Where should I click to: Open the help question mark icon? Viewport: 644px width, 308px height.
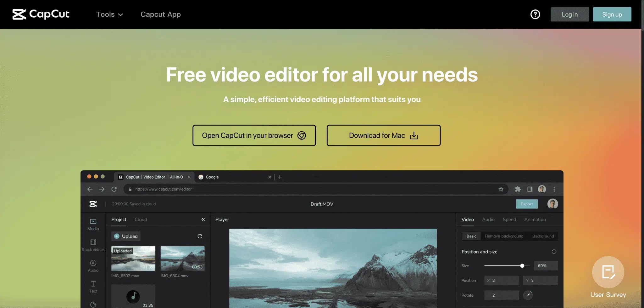[x=535, y=14]
